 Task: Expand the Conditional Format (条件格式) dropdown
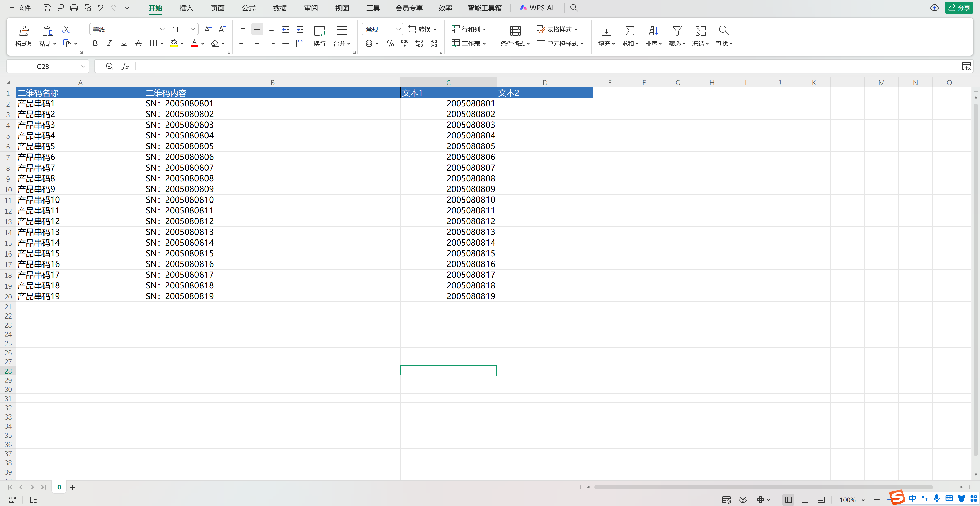[x=528, y=44]
